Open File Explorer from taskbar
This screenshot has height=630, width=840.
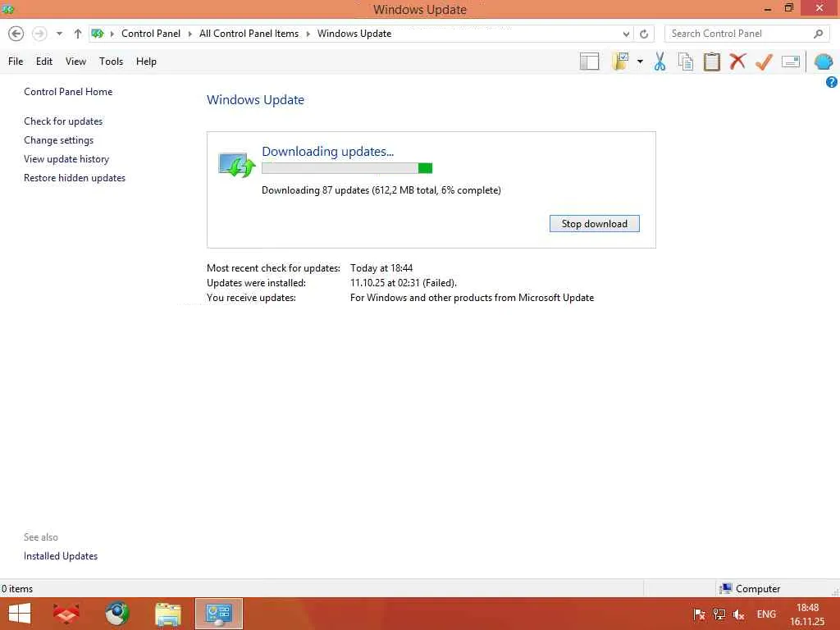pyautogui.click(x=168, y=614)
